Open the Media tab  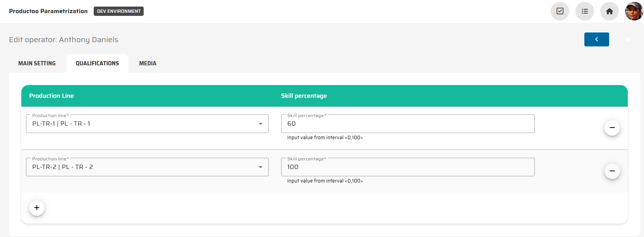pos(148,63)
